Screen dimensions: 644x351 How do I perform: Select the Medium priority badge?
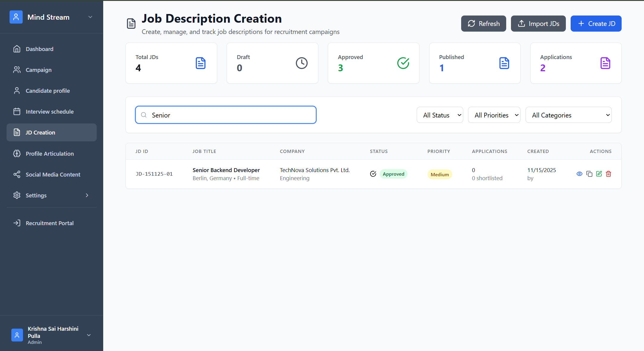[x=440, y=174]
